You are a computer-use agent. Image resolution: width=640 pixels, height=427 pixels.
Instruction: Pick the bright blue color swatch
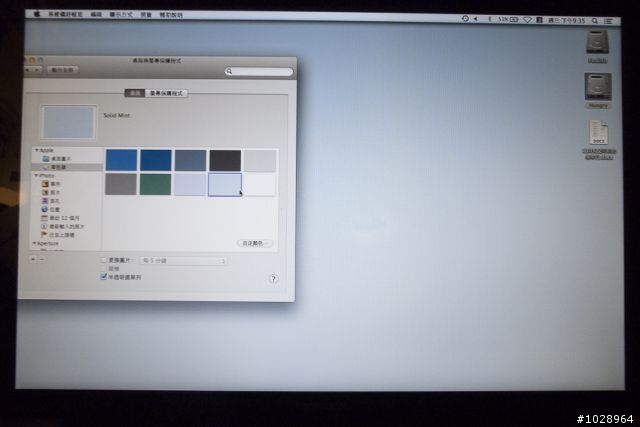121,160
